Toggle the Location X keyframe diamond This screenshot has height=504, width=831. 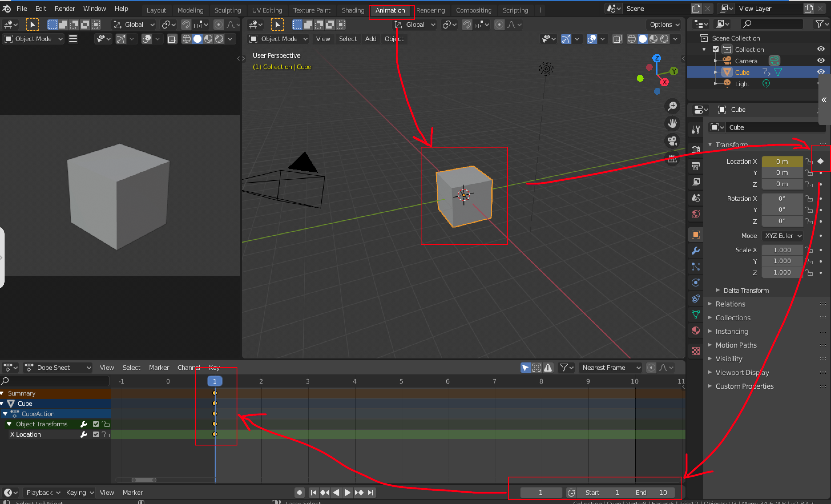(820, 161)
